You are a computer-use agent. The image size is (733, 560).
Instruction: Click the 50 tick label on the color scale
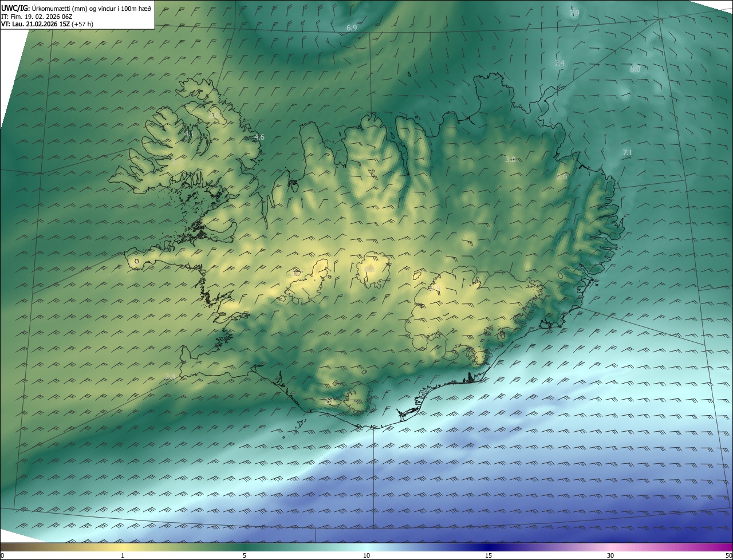[x=728, y=555]
